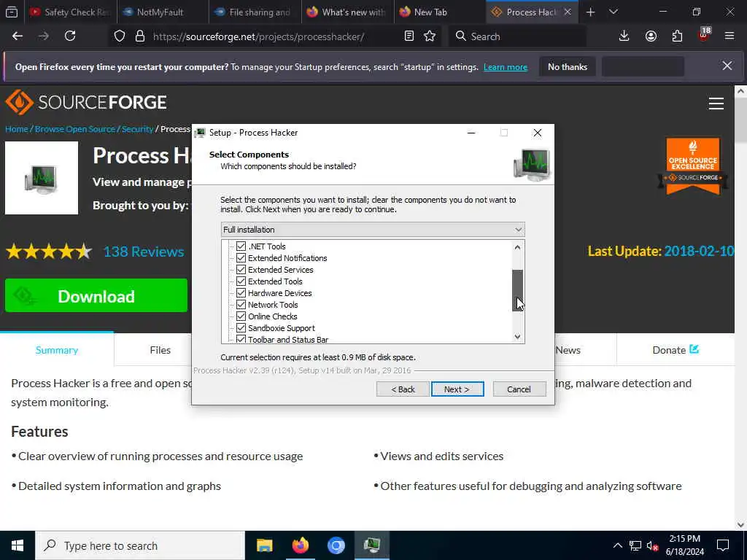Click No thanks on startup prompt
747x560 pixels.
568,66
